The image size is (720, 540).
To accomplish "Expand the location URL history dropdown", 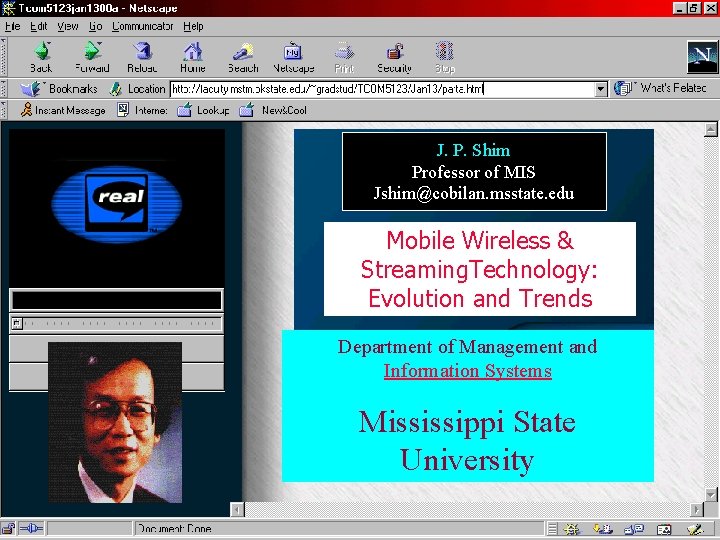I will tap(601, 89).
